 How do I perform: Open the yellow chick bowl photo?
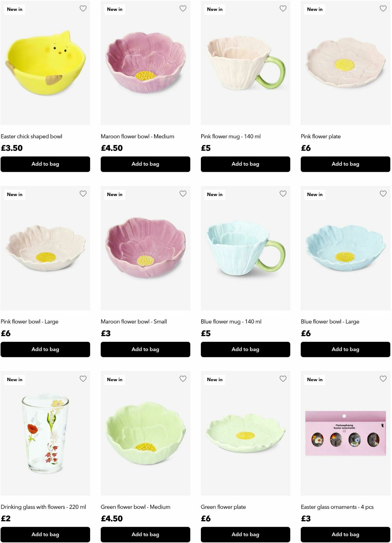point(45,63)
